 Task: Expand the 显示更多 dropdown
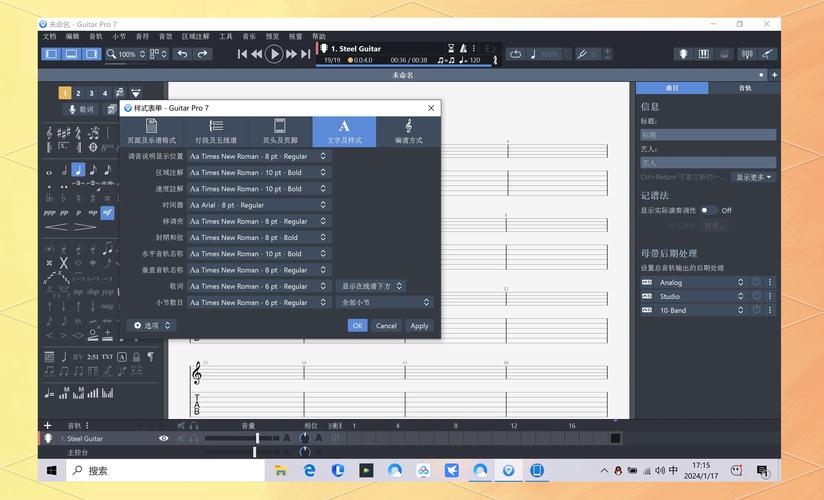[x=753, y=177]
